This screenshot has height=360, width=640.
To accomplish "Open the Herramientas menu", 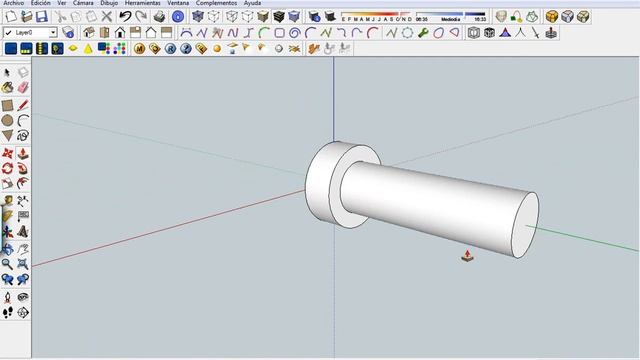I will [x=142, y=3].
